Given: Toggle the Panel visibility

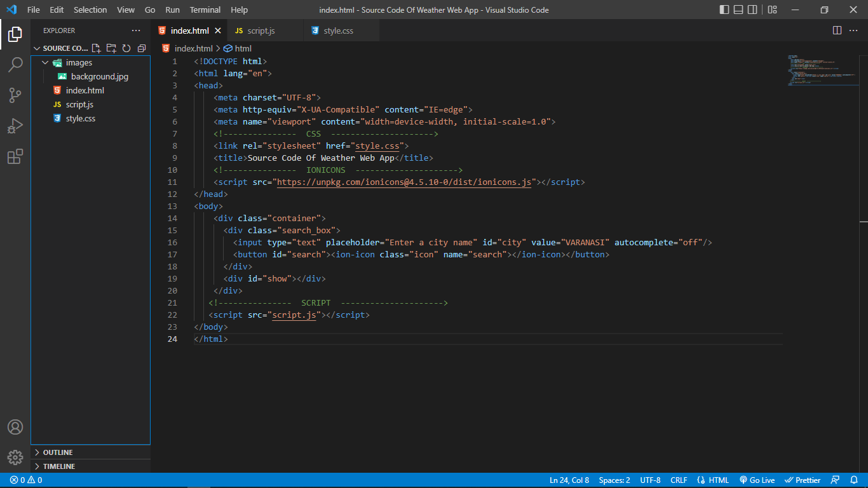Looking at the screenshot, I should point(738,10).
